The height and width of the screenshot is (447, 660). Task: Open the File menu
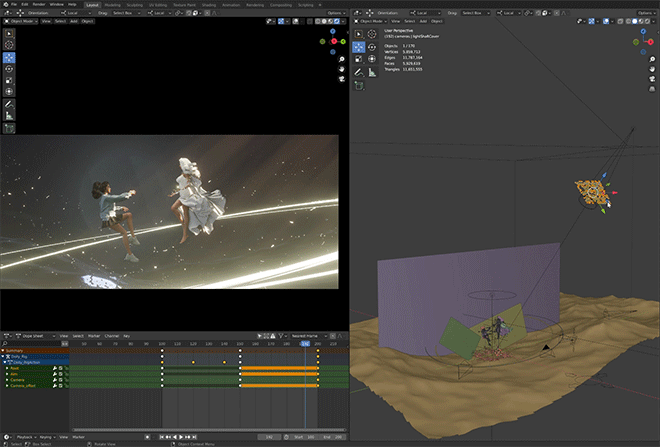click(14, 5)
